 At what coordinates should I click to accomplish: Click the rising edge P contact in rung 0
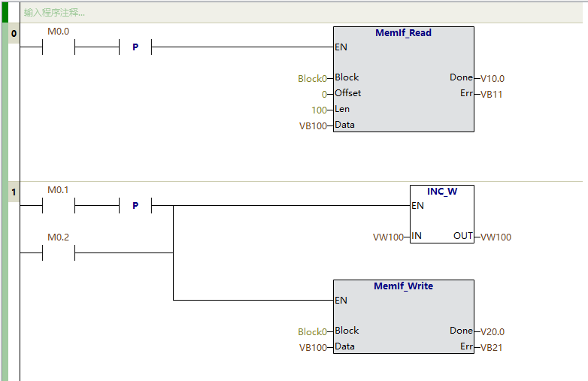(135, 47)
